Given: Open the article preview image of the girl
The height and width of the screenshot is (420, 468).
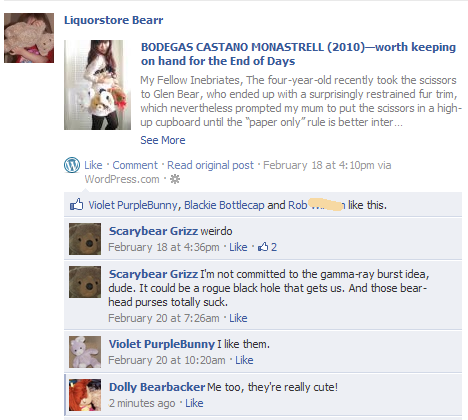Looking at the screenshot, I should [x=97, y=85].
